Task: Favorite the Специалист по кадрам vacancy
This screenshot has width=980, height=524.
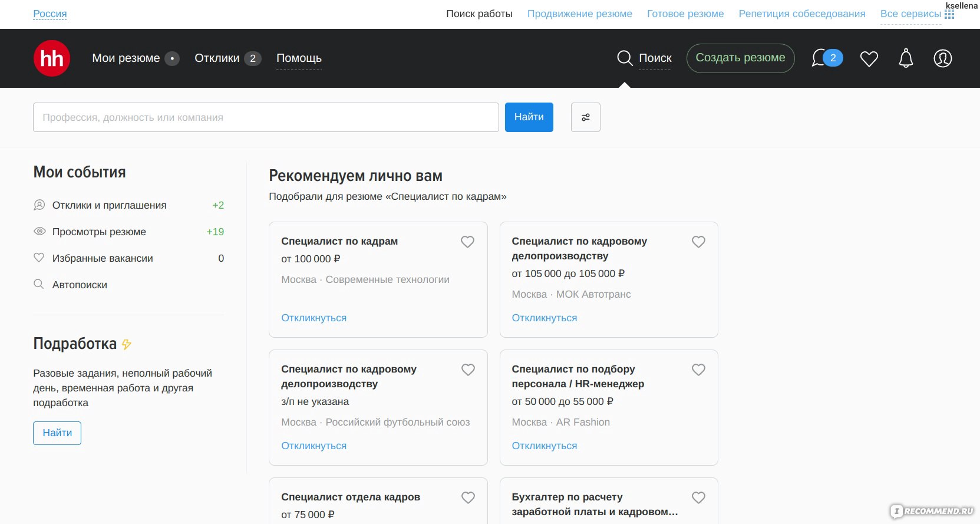Action: pos(467,242)
